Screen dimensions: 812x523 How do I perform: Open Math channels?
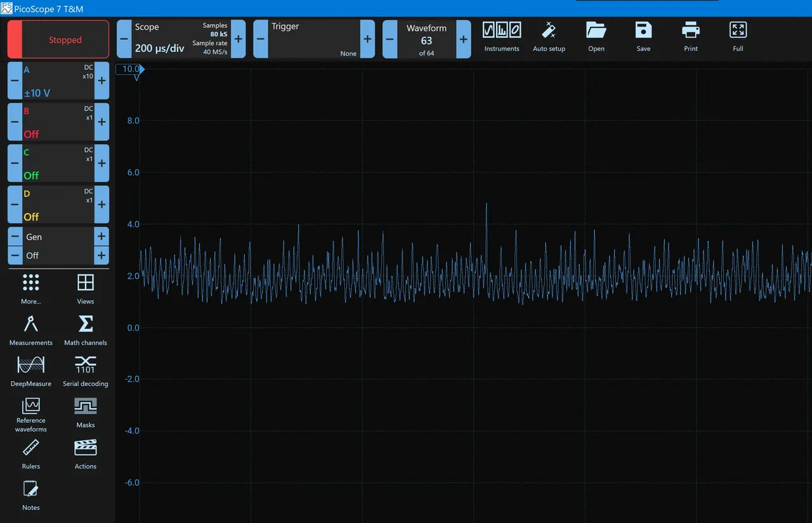(x=86, y=325)
